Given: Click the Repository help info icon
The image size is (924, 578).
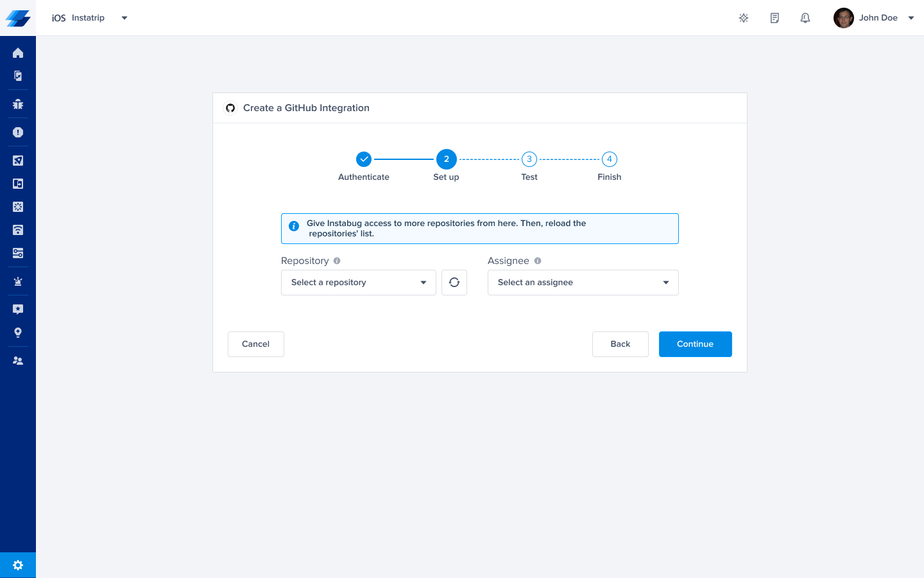Looking at the screenshot, I should (x=337, y=261).
